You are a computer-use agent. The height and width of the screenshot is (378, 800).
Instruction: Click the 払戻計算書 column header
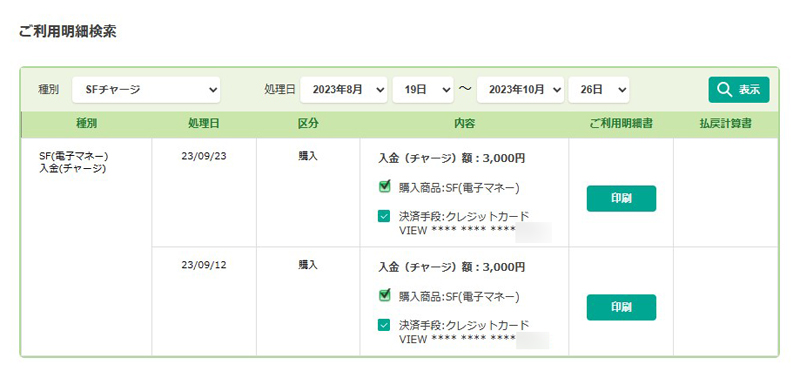725,124
